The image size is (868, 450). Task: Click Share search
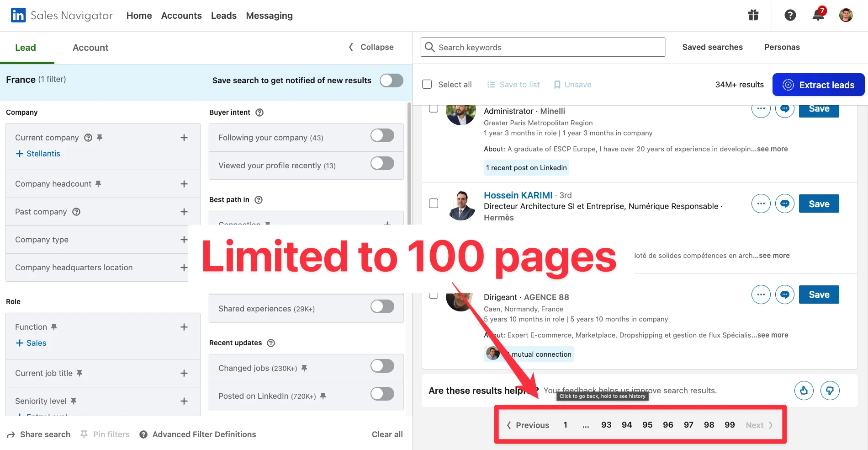point(39,434)
